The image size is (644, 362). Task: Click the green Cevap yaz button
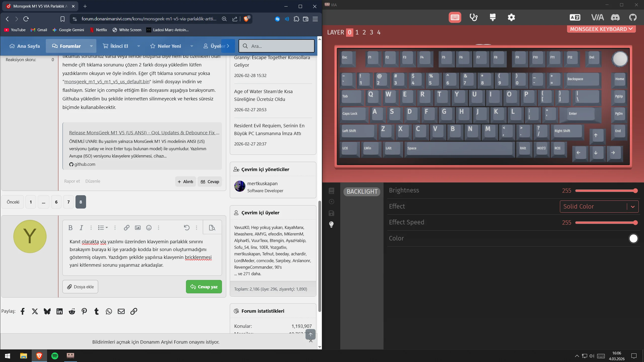[x=204, y=287]
